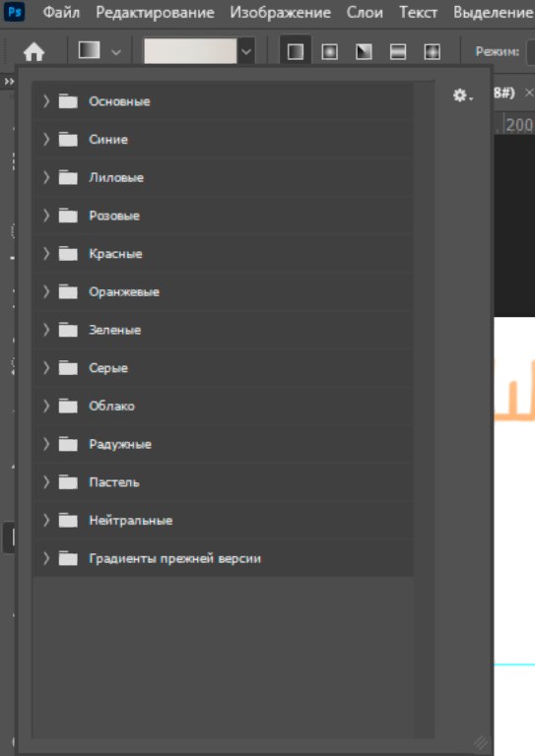Open the Редактирование menu
Image resolution: width=535 pixels, height=756 pixels.
[155, 12]
